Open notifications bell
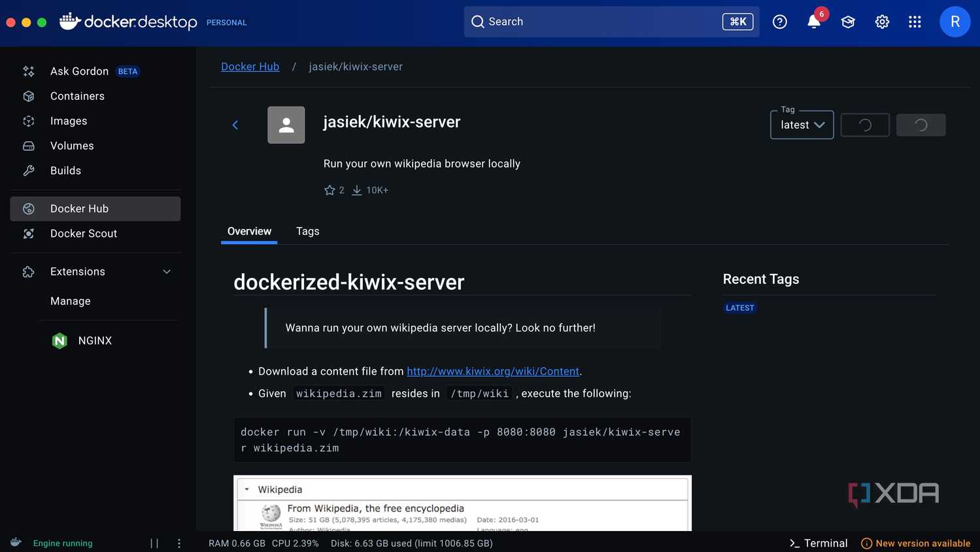The image size is (980, 552). (x=814, y=22)
